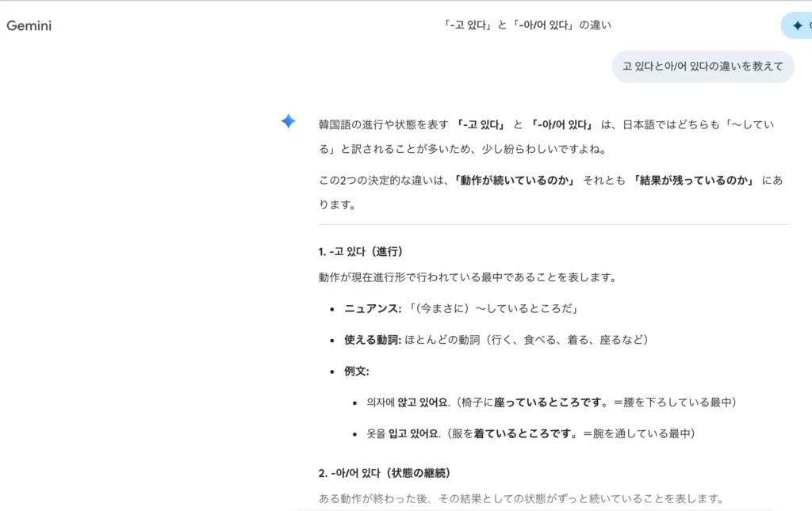
Task: Click bold term 「-고 있다」 in intro paragraph
Action: (x=480, y=124)
